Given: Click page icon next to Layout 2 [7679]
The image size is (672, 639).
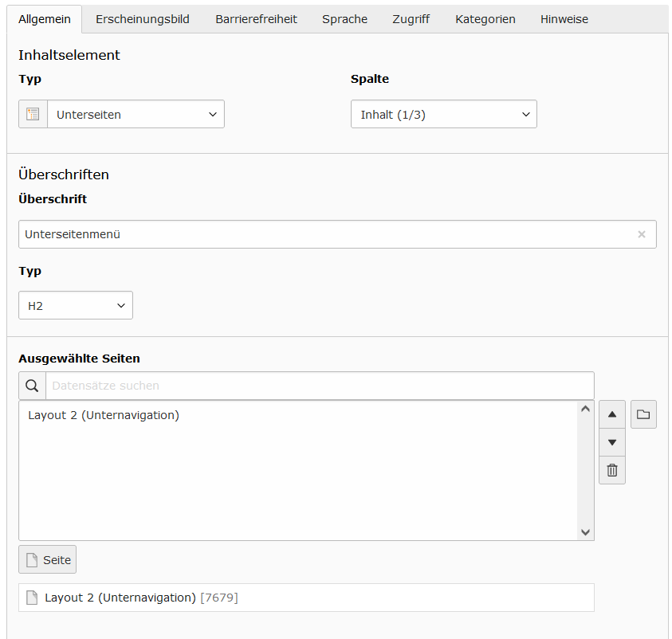Looking at the screenshot, I should click(x=32, y=598).
